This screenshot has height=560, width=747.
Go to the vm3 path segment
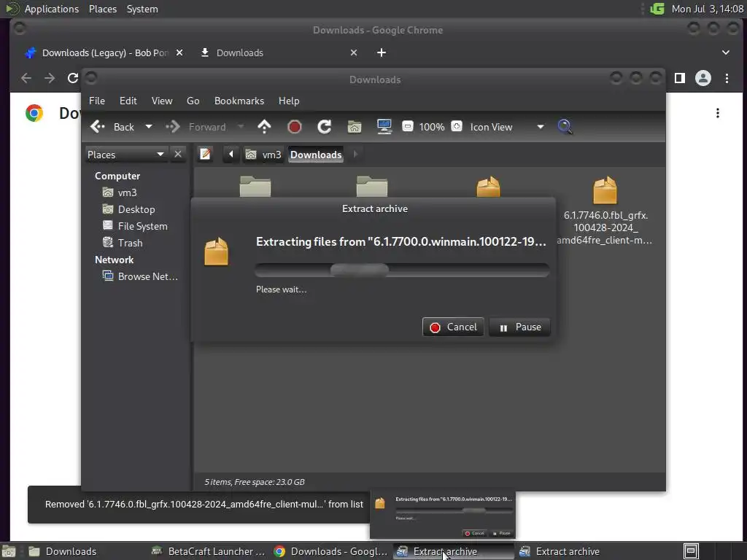click(x=263, y=155)
